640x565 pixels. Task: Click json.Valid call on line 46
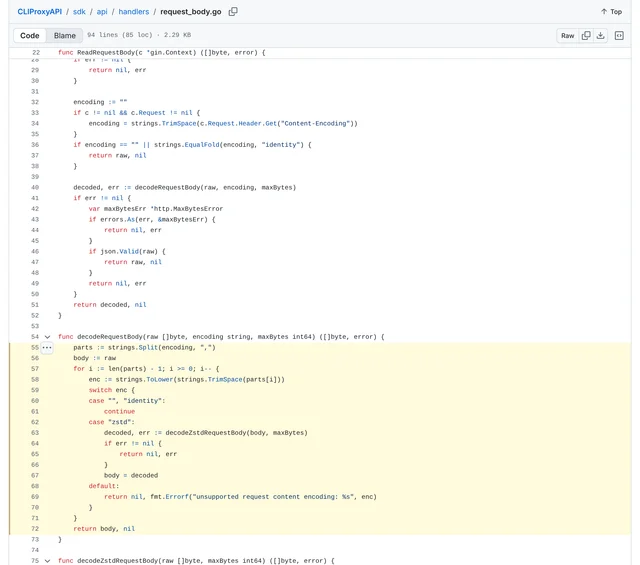(120, 251)
